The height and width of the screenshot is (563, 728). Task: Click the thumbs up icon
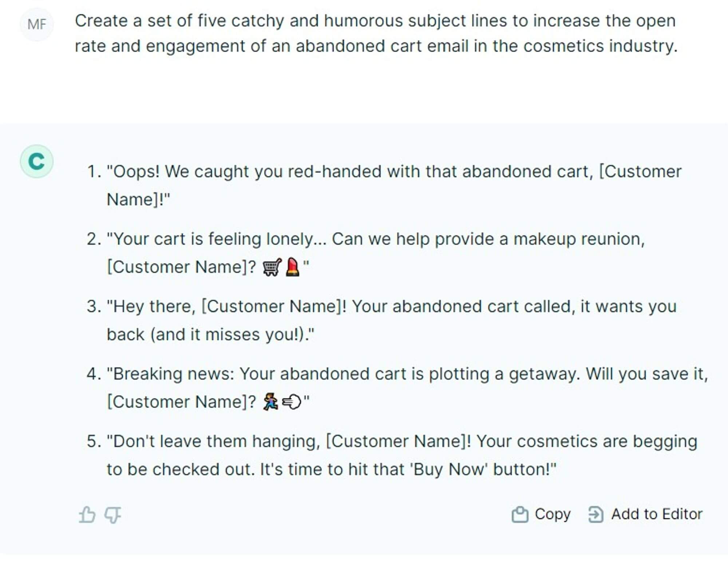click(87, 514)
